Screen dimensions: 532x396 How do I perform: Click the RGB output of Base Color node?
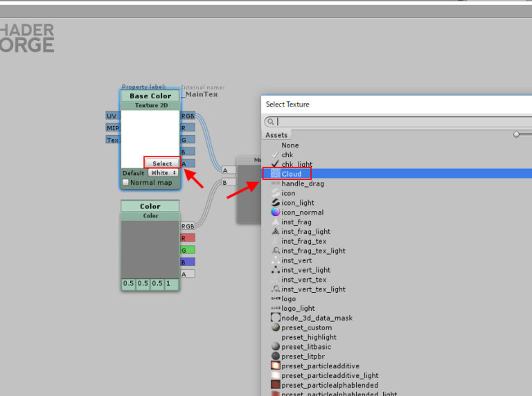click(x=188, y=116)
